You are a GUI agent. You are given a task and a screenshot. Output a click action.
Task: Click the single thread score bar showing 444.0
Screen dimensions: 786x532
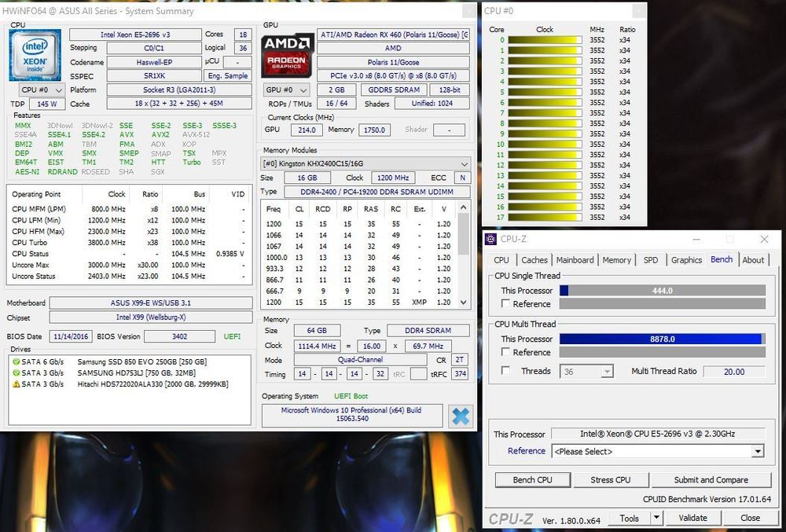pos(662,291)
